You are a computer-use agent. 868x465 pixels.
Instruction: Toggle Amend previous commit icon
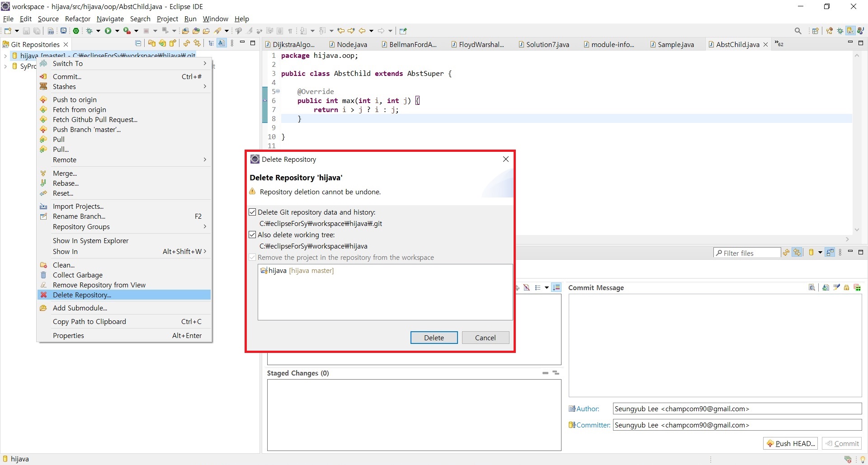coord(826,287)
